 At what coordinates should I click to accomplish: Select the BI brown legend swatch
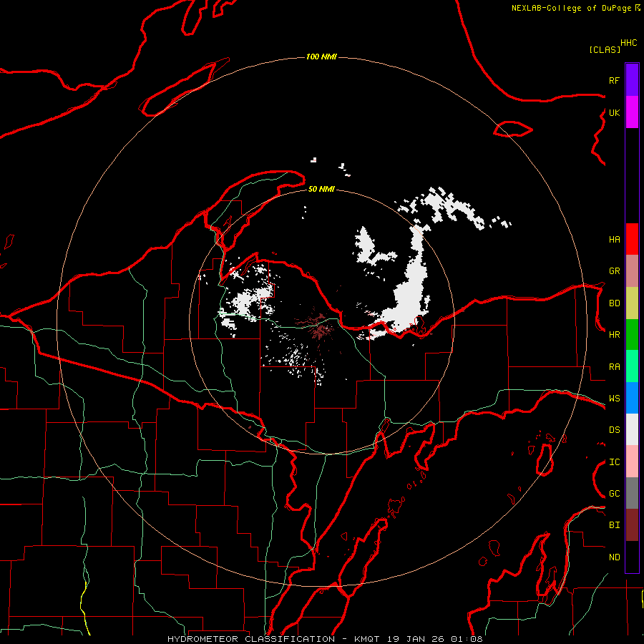pos(632,525)
